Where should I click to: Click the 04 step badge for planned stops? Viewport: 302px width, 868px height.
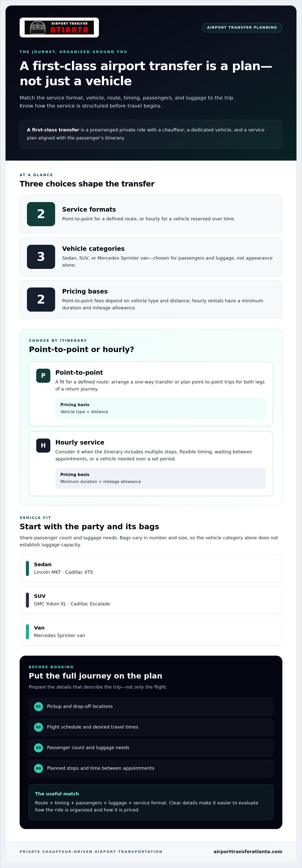[x=39, y=768]
